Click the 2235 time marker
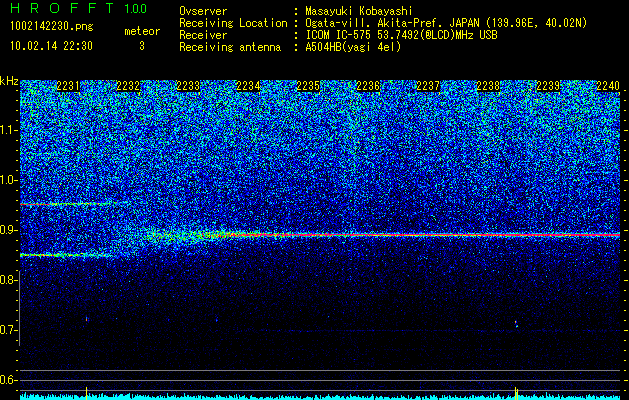 click(308, 86)
